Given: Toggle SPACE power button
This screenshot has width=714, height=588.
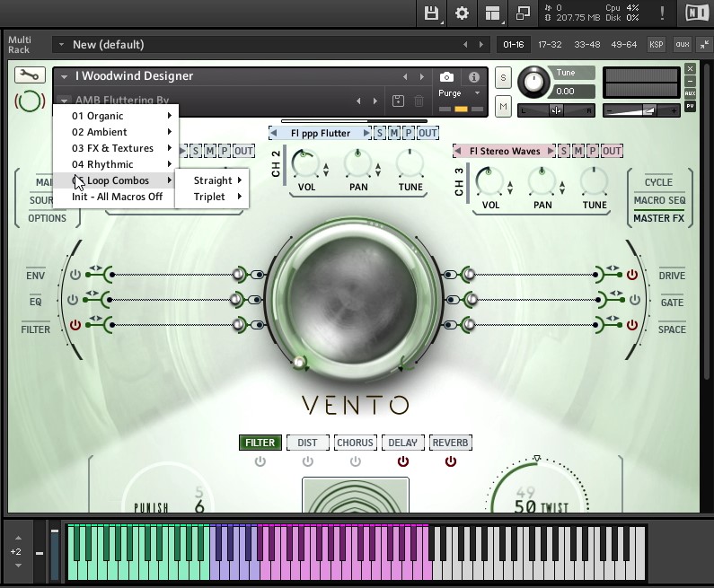Looking at the screenshot, I should pyautogui.click(x=632, y=325).
